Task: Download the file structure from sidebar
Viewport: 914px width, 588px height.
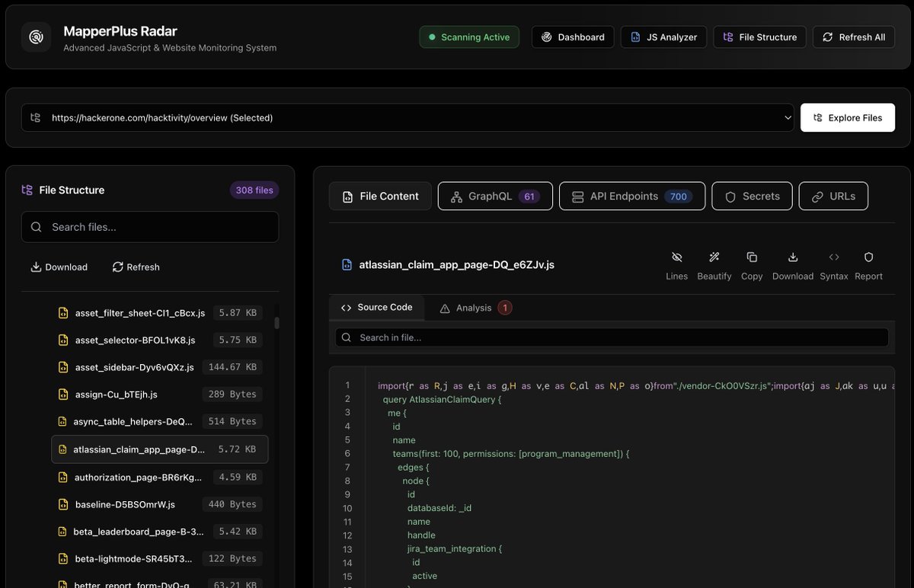Action: (x=59, y=267)
